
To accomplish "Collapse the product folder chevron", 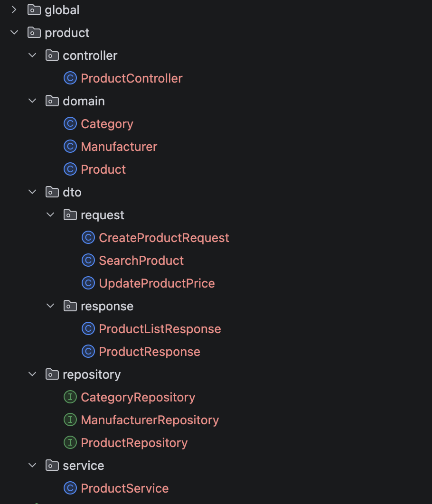I will tap(14, 32).
